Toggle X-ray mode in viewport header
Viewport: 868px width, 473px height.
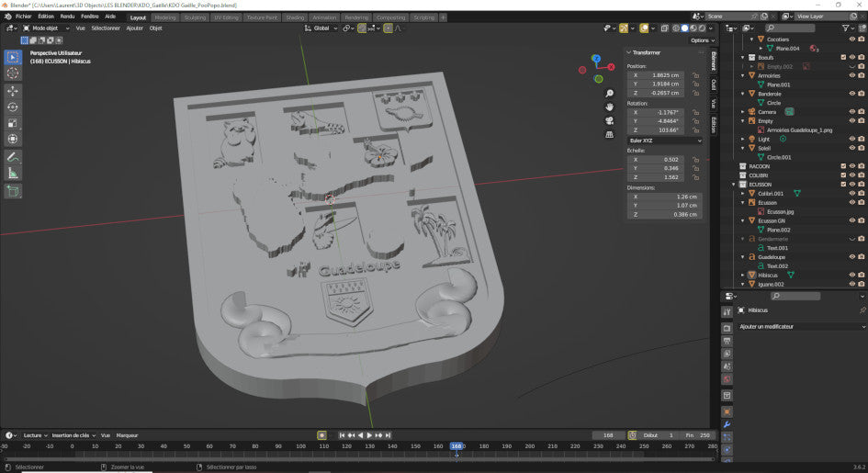tap(664, 28)
